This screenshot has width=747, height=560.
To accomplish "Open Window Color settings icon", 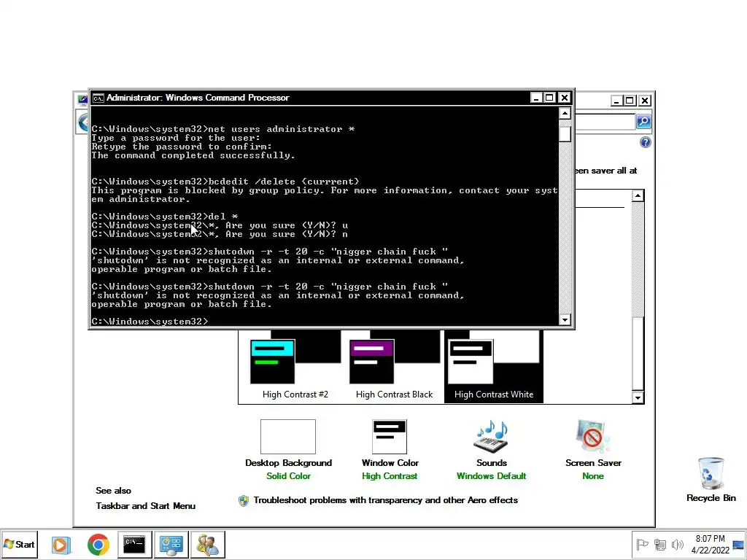I will click(x=390, y=437).
